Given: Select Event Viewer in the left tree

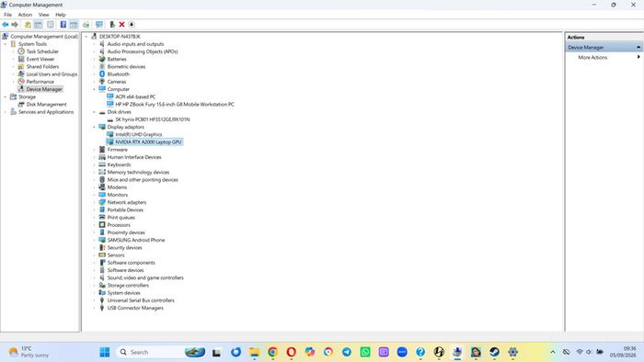Looking at the screenshot, I should tap(40, 59).
